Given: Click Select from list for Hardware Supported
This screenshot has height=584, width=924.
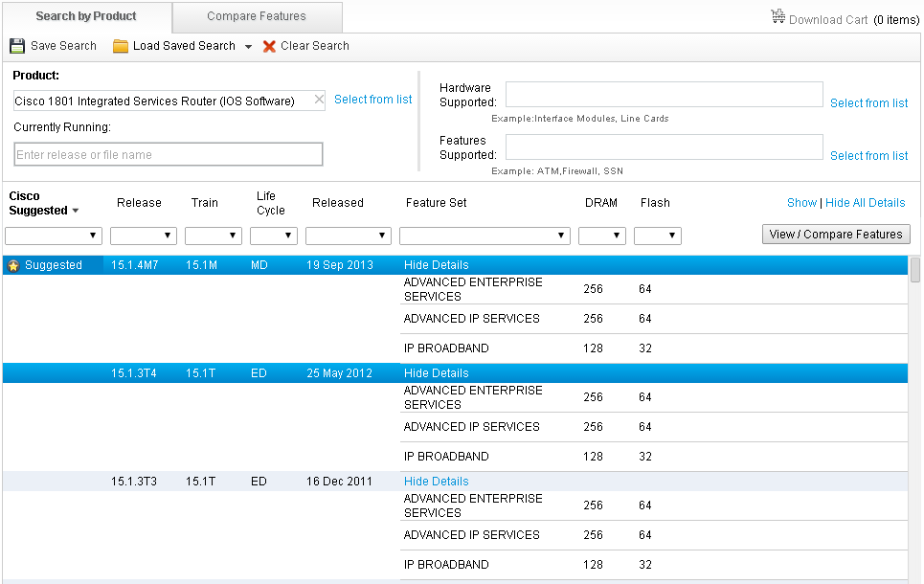Looking at the screenshot, I should [x=868, y=103].
